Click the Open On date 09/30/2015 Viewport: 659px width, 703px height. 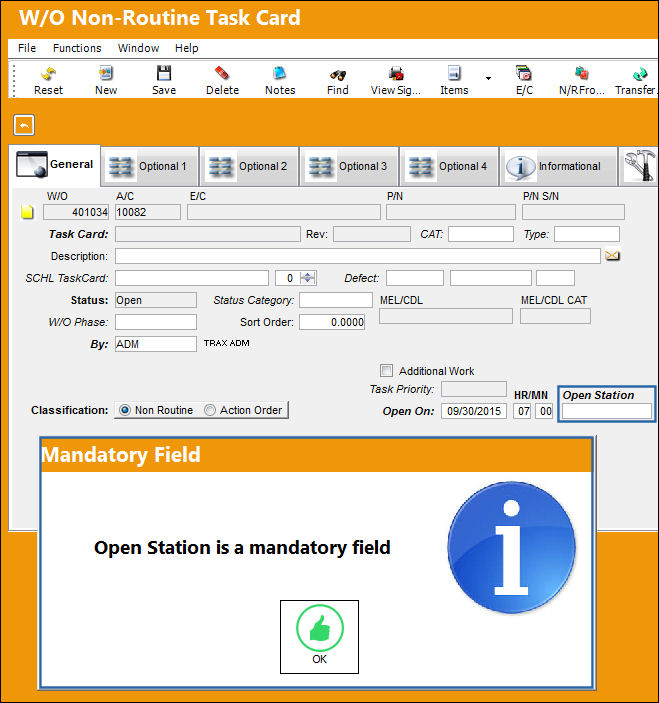(x=474, y=411)
